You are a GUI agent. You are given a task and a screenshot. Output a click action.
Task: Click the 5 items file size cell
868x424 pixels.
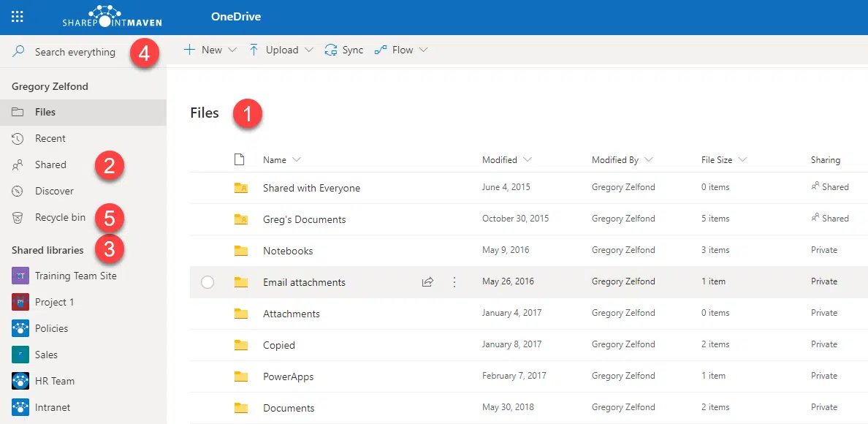[x=715, y=218]
